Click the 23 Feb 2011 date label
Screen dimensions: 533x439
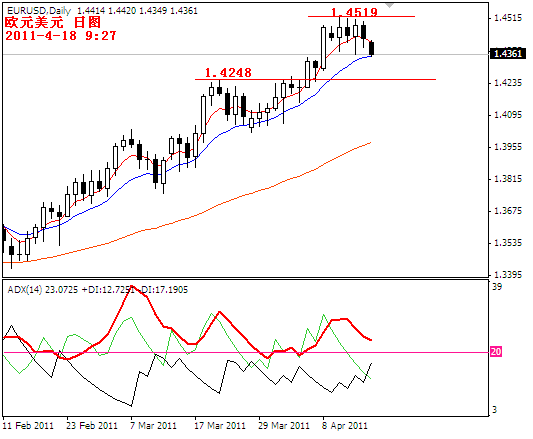[92, 426]
